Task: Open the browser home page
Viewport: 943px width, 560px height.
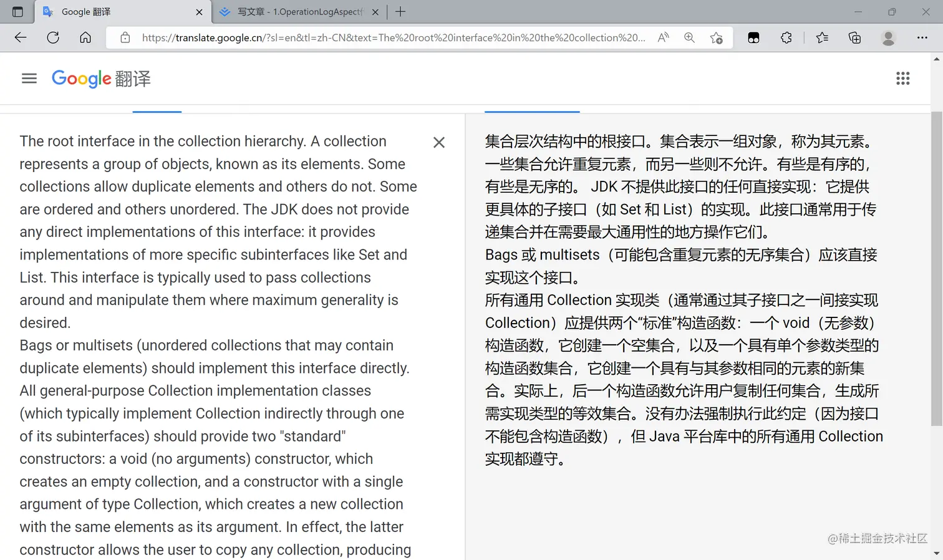Action: tap(85, 37)
